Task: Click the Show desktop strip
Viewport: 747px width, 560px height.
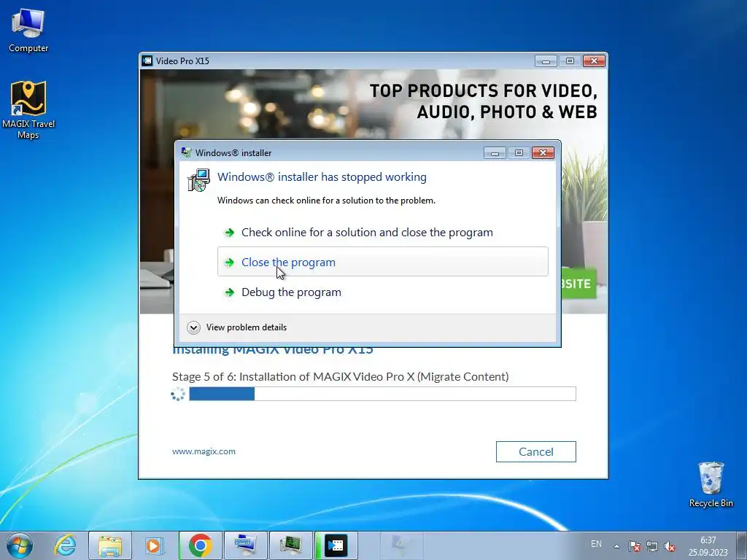Action: (742, 545)
